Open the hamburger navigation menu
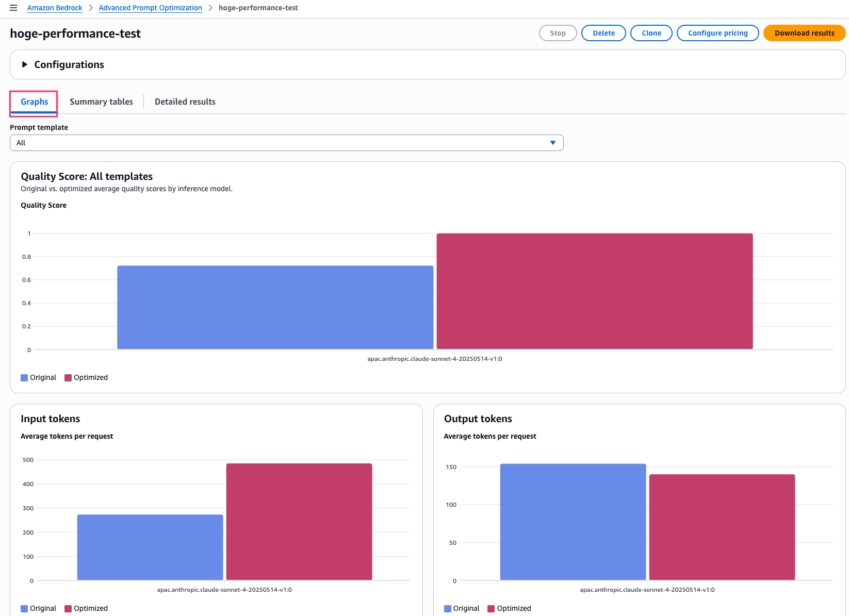The image size is (849, 616). pyautogui.click(x=13, y=8)
